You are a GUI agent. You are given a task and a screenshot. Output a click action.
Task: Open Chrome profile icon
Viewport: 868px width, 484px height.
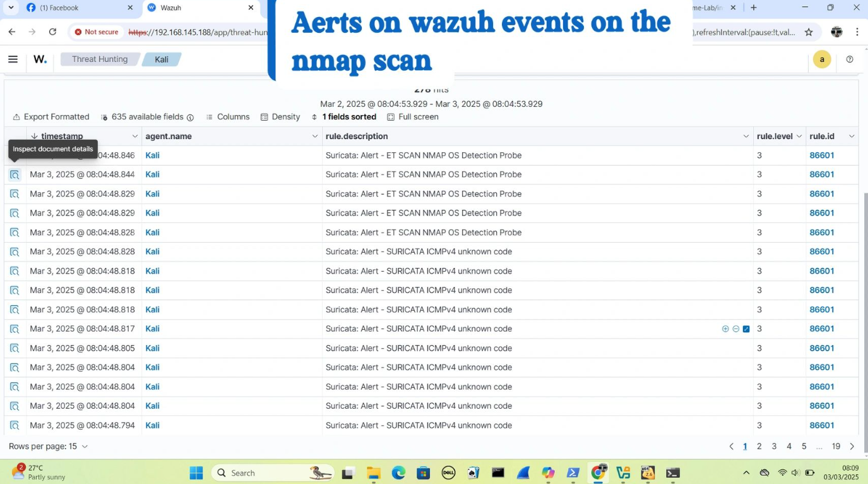836,32
